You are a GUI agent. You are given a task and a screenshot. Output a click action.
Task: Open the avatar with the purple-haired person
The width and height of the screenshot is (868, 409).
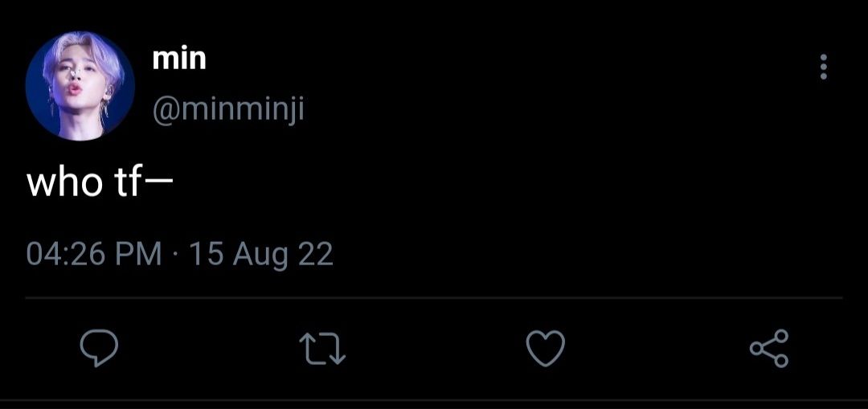[80, 86]
